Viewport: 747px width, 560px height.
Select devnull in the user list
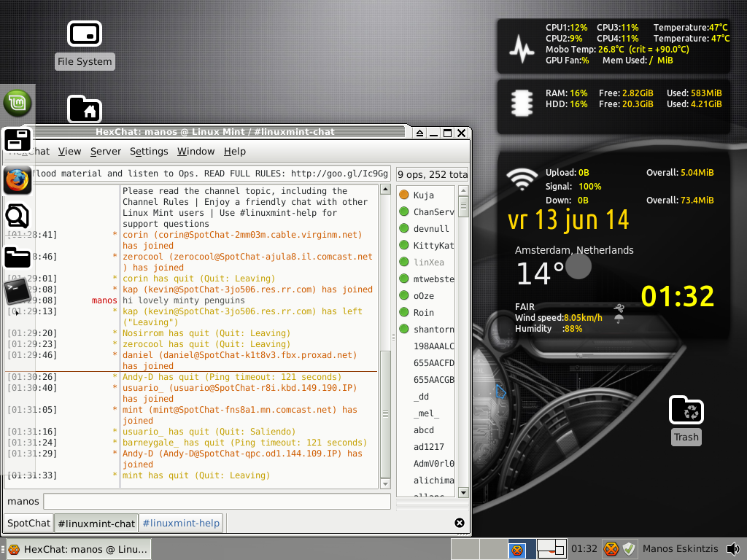point(425,228)
